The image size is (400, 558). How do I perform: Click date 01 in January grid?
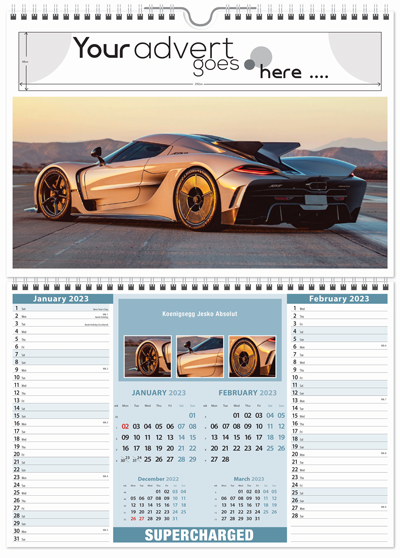tap(192, 415)
